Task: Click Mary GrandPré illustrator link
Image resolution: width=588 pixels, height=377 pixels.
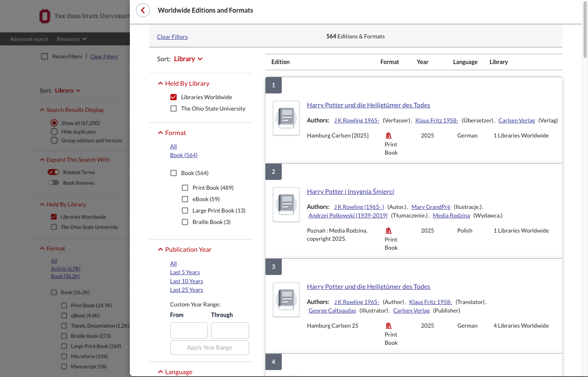Action: tap(431, 207)
